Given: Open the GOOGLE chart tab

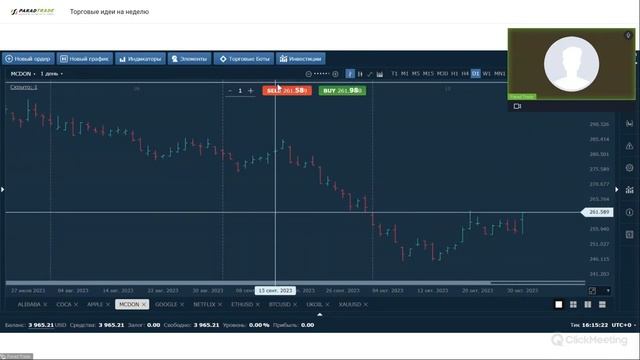Looking at the screenshot, I should pos(166,304).
